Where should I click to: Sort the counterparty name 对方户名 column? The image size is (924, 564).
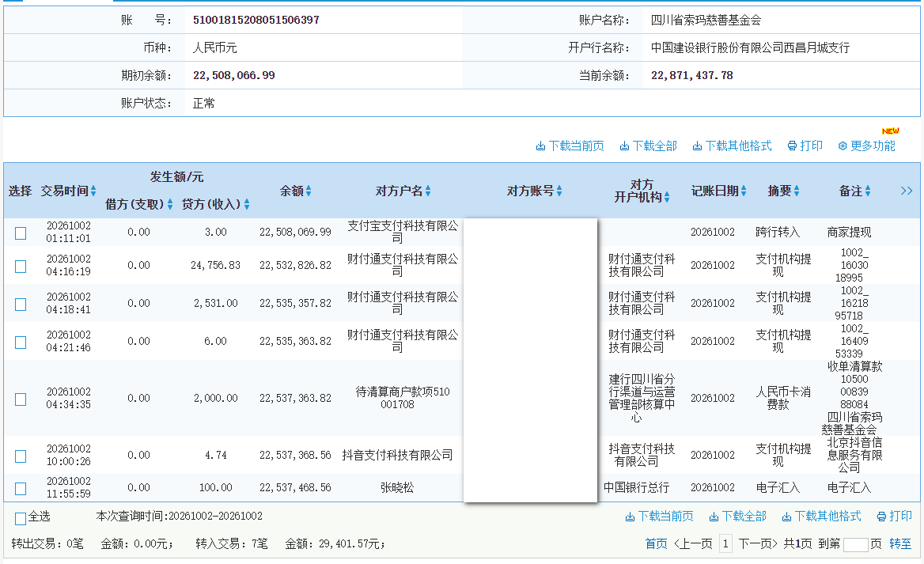pos(428,191)
